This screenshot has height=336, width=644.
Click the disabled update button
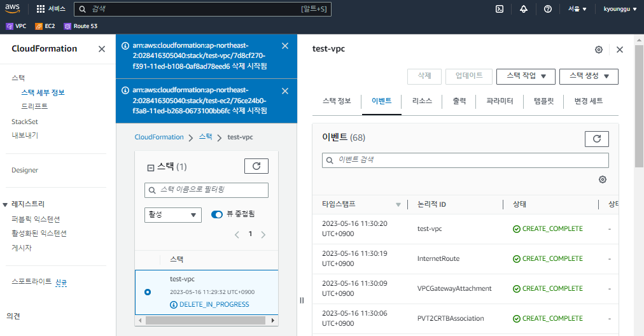pos(468,76)
